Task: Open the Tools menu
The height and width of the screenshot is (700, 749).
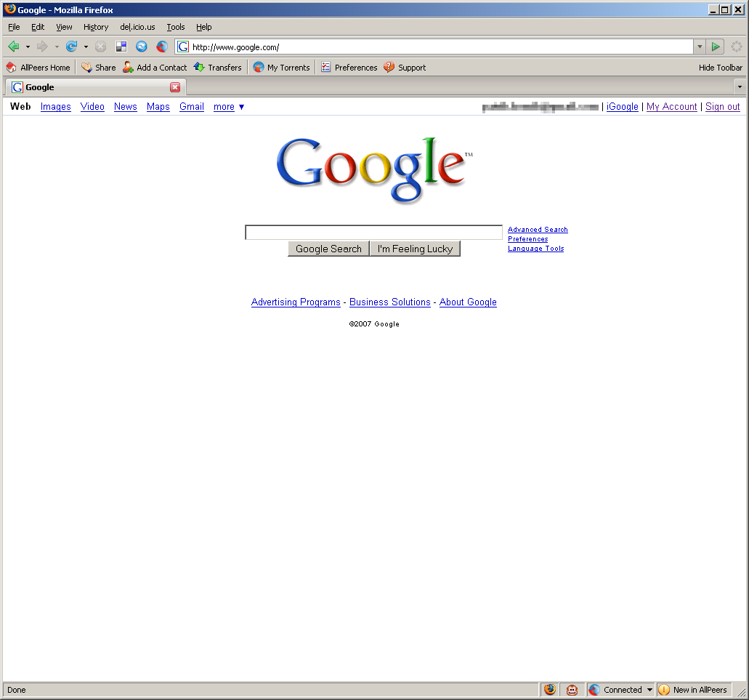Action: (176, 27)
